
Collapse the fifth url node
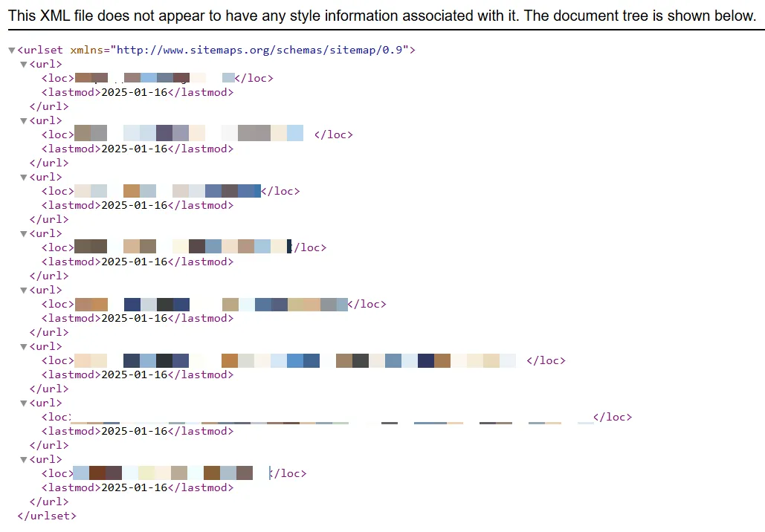[x=24, y=291]
